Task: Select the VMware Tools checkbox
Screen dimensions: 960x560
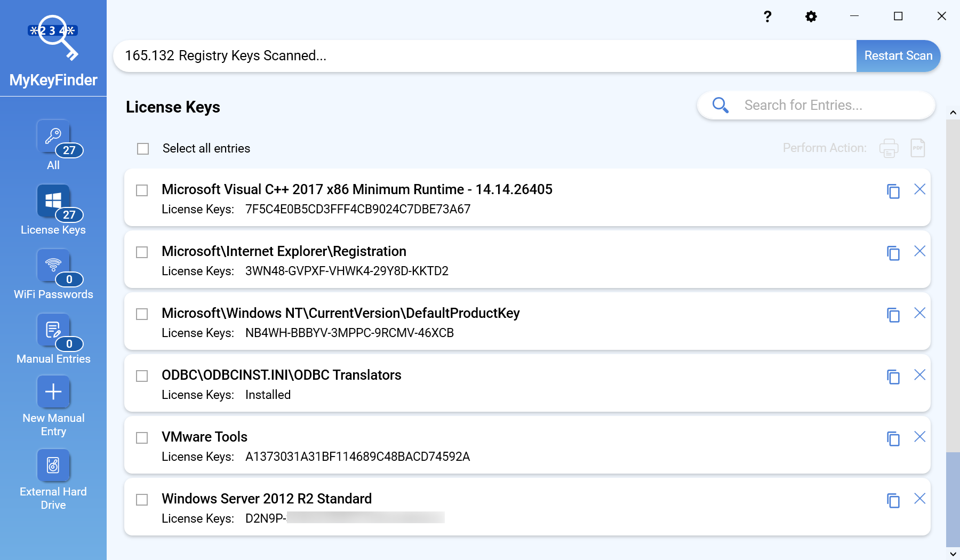Action: 142,438
